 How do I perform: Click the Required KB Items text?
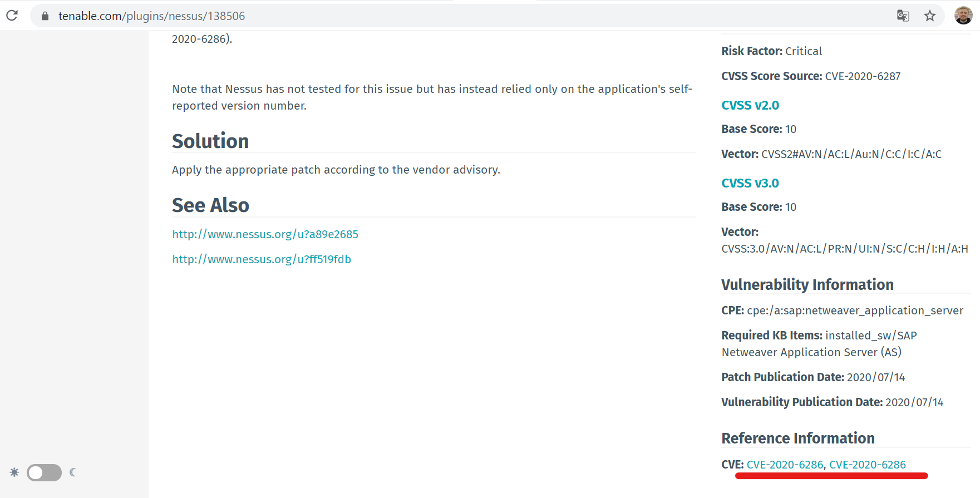pos(819,344)
